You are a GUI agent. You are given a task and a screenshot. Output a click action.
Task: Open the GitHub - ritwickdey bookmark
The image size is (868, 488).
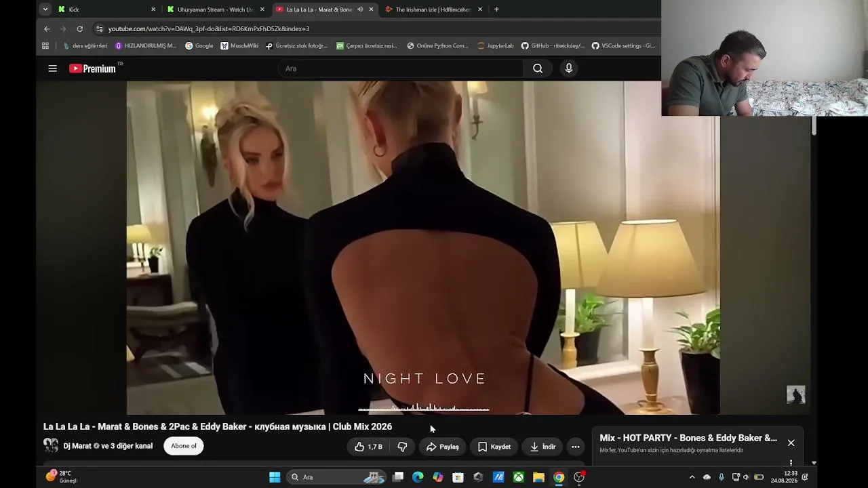pos(553,46)
